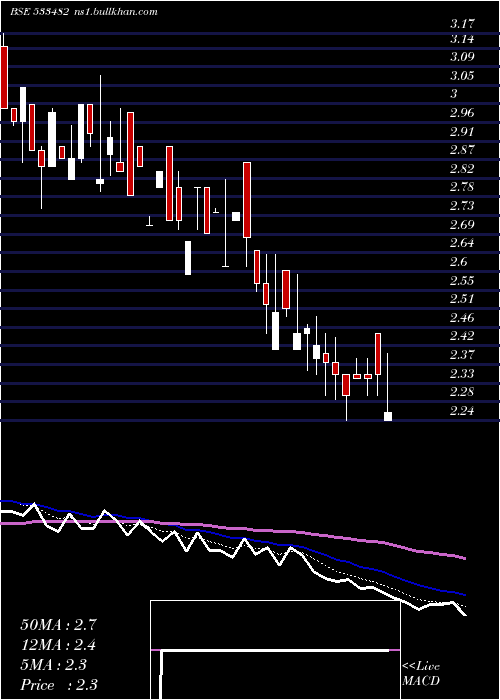The width and height of the screenshot is (500, 700).
Task: Click the 2.28 price axis label
Action: click(462, 392)
